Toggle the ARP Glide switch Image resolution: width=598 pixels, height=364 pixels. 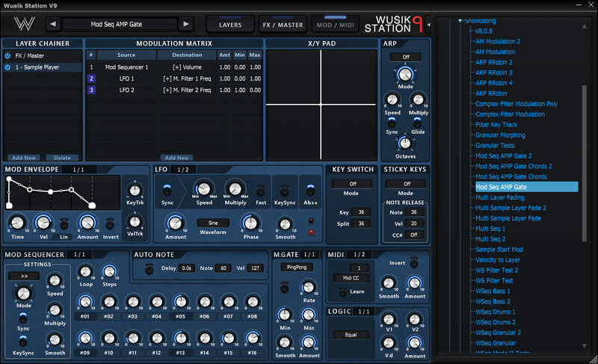(x=418, y=123)
